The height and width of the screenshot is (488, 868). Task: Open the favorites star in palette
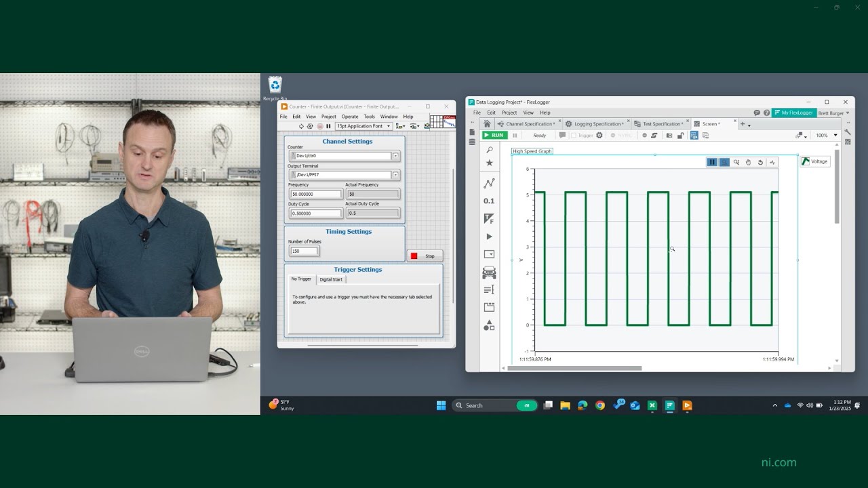point(489,163)
